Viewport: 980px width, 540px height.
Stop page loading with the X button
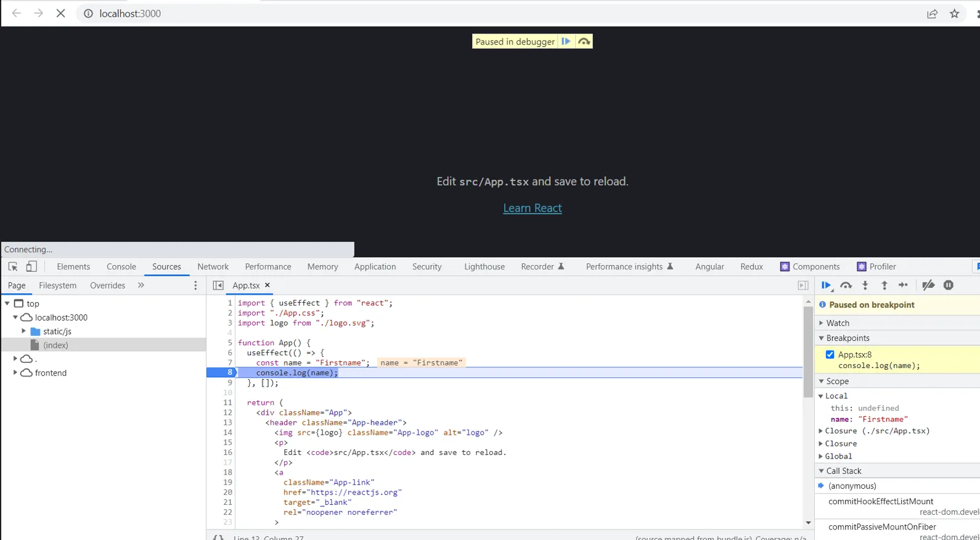coord(60,13)
